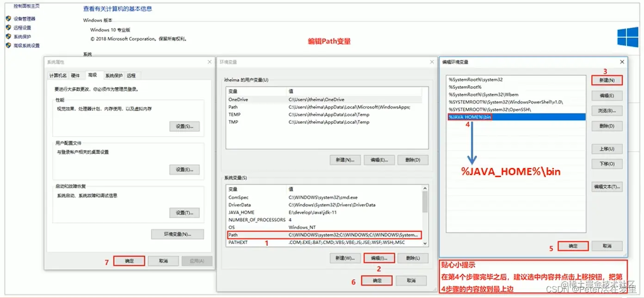Click 设置(T)... under 启动和故障恢复
This screenshot has height=298, width=644.
pyautogui.click(x=184, y=213)
